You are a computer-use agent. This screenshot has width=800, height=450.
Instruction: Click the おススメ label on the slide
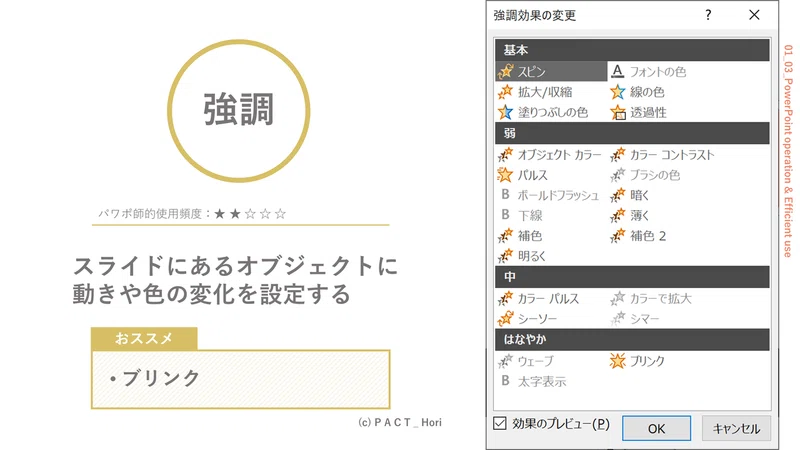click(144, 338)
